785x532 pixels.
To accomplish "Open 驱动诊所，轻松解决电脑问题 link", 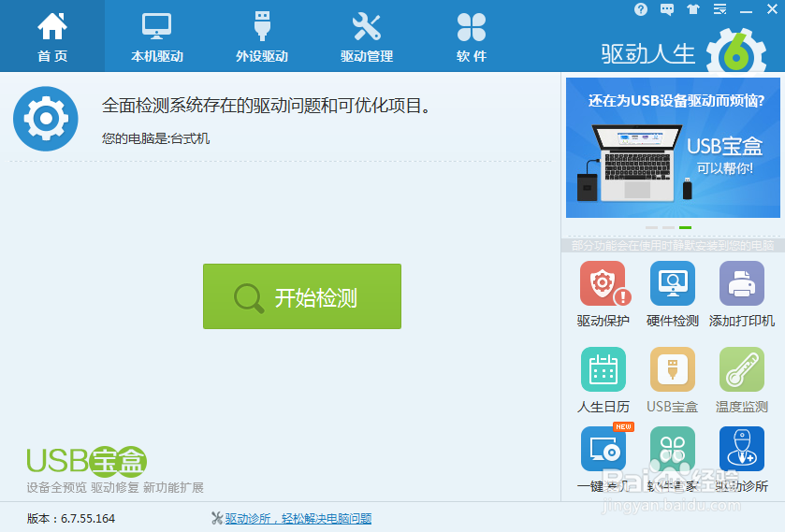I will click(298, 519).
